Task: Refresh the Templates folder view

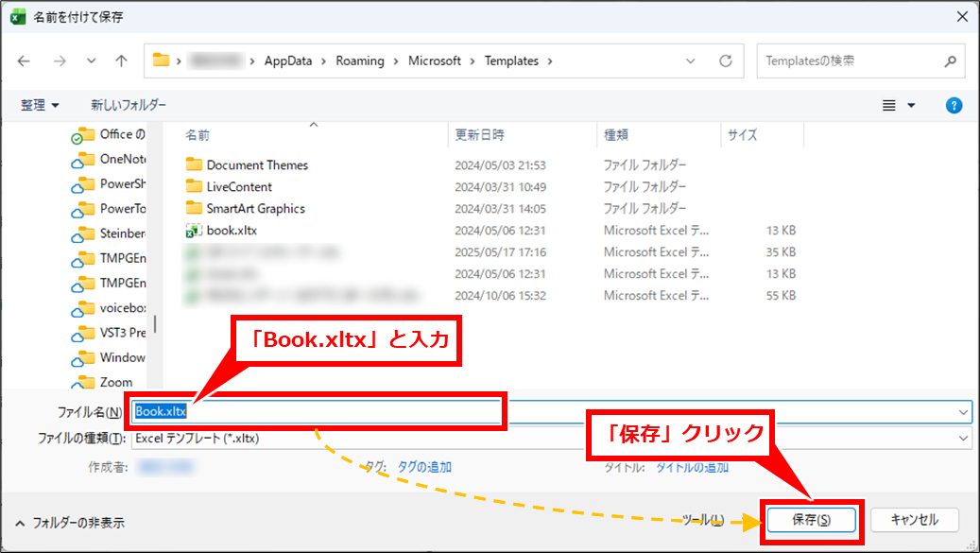Action: [725, 60]
